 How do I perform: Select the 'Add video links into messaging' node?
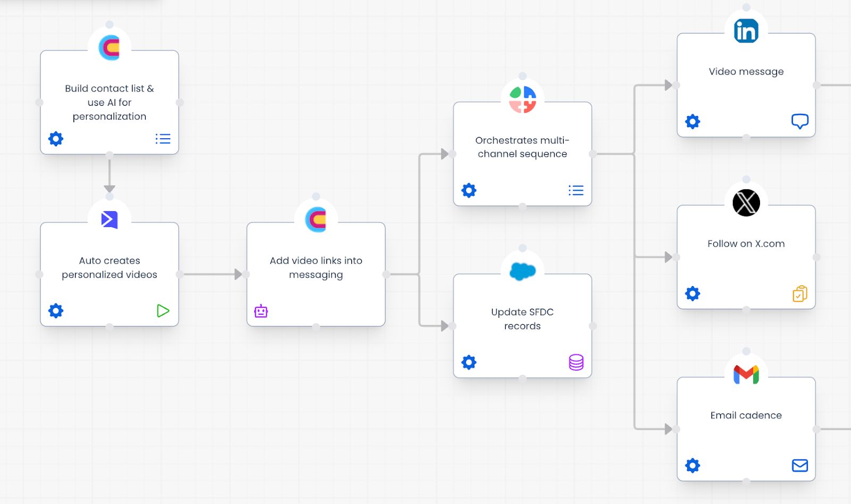pyautogui.click(x=316, y=267)
